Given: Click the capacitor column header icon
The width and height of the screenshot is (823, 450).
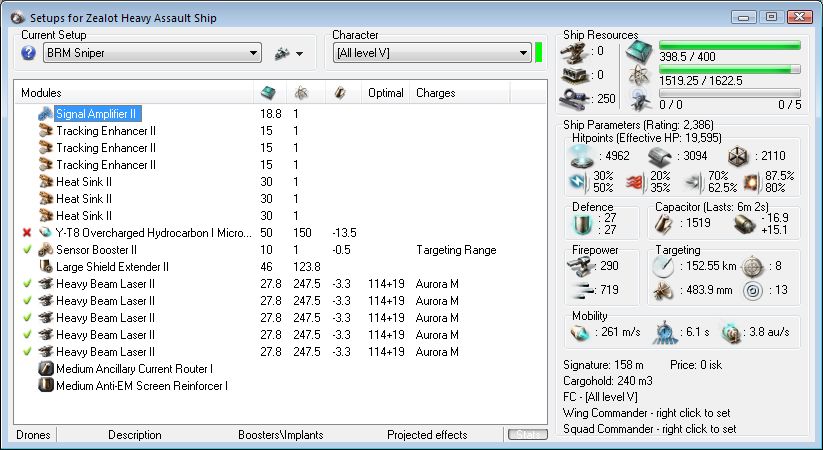Looking at the screenshot, I should (x=340, y=93).
